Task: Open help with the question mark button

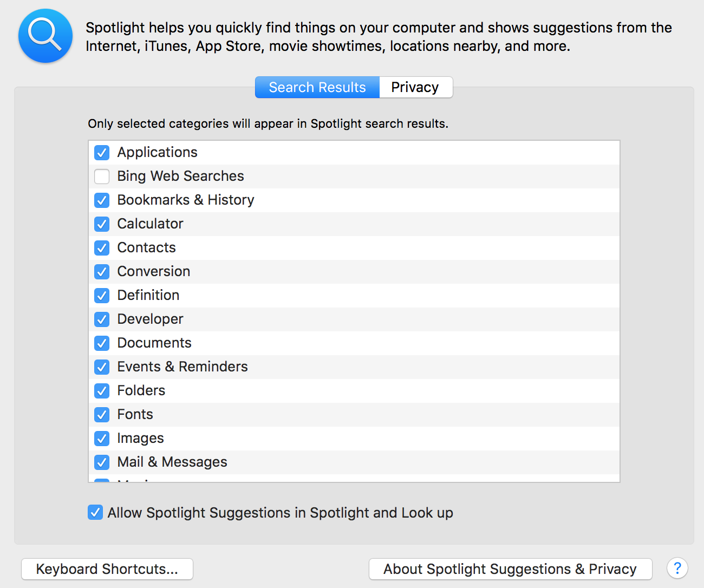Action: point(677,569)
